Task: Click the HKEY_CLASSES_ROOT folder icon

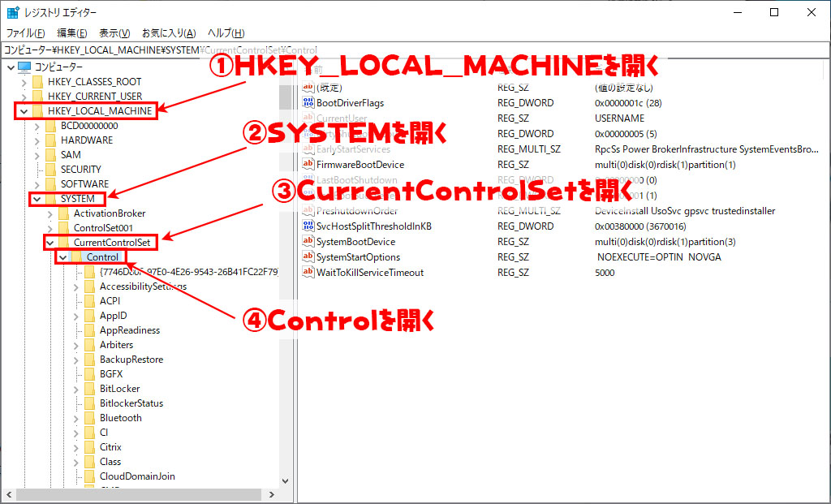Action: [37, 82]
